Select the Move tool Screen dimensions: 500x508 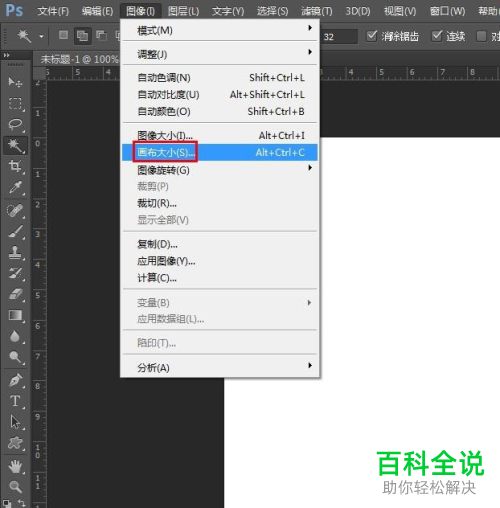pos(15,82)
